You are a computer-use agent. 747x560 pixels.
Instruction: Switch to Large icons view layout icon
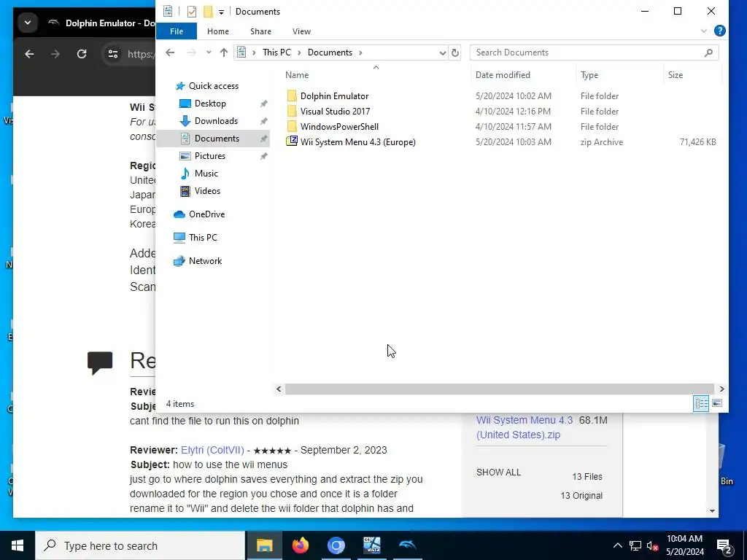[x=717, y=403]
